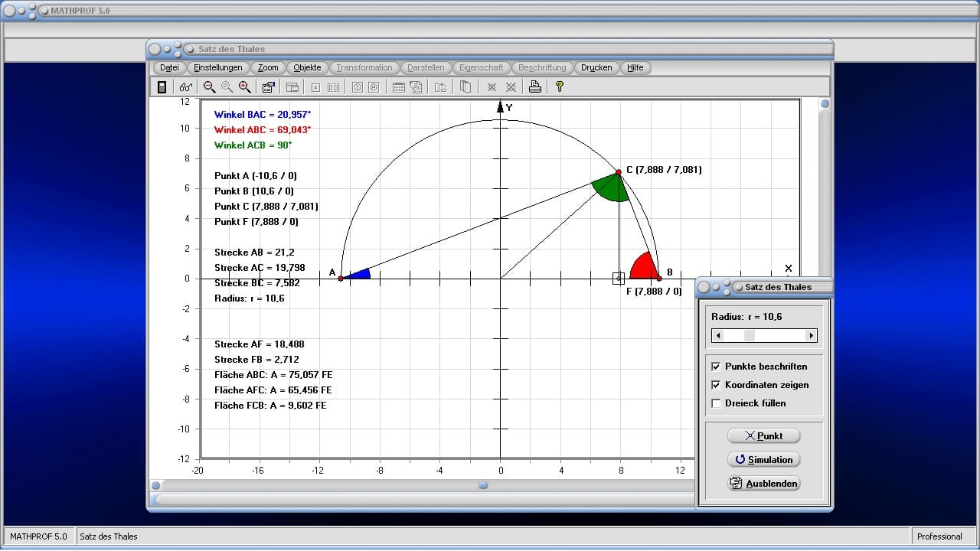Click the radius slider right arrow
The image size is (980, 551).
[x=811, y=335]
